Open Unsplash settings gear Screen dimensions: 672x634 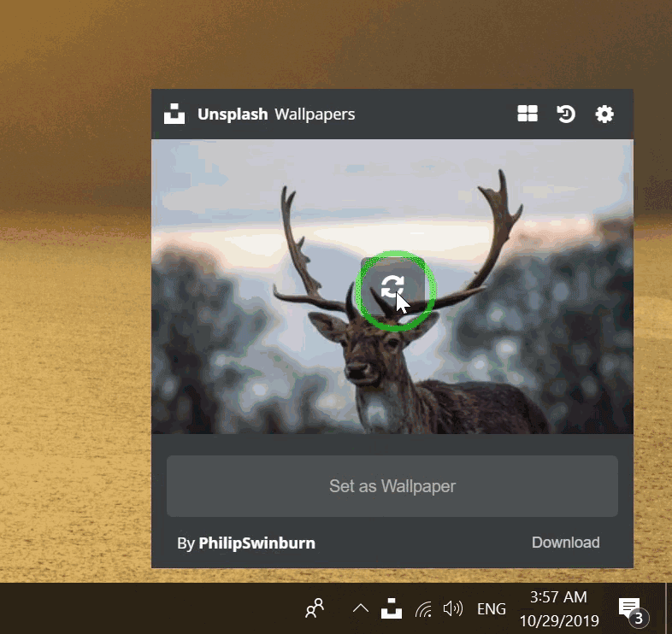[x=604, y=114]
